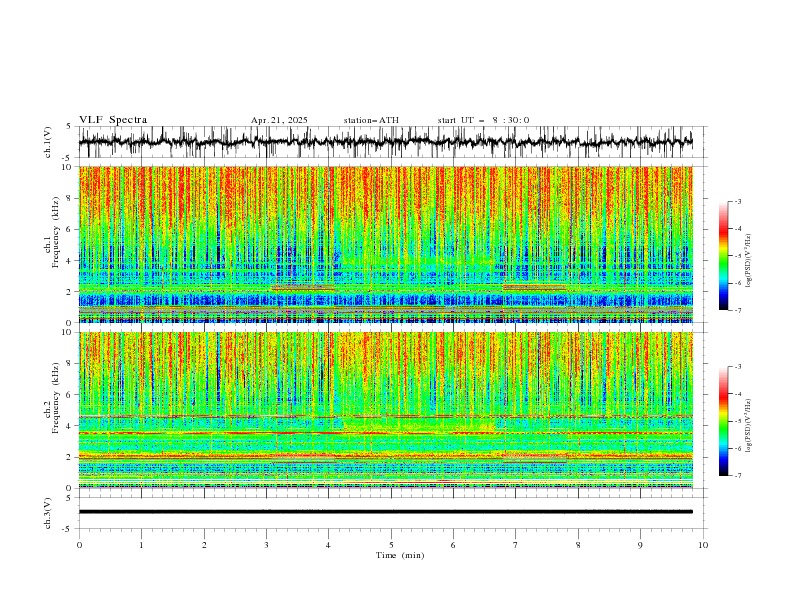
Task: Click the ch.2 spectrogram image
Action: 385,410
